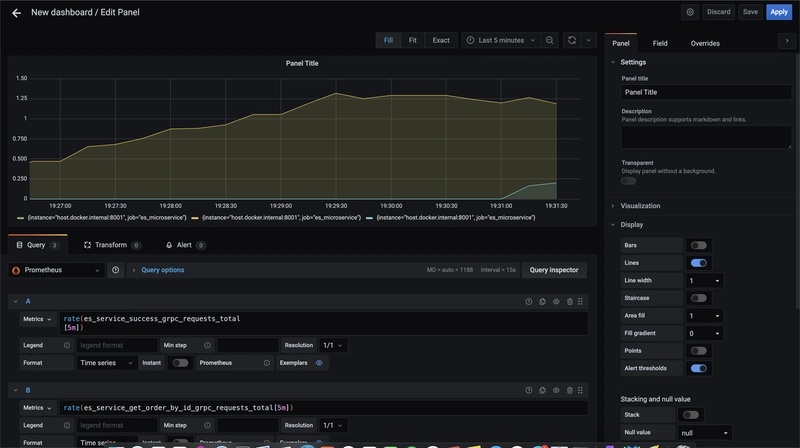This screenshot has width=800, height=448.
Task: Collapse the Display section
Action: click(x=632, y=225)
